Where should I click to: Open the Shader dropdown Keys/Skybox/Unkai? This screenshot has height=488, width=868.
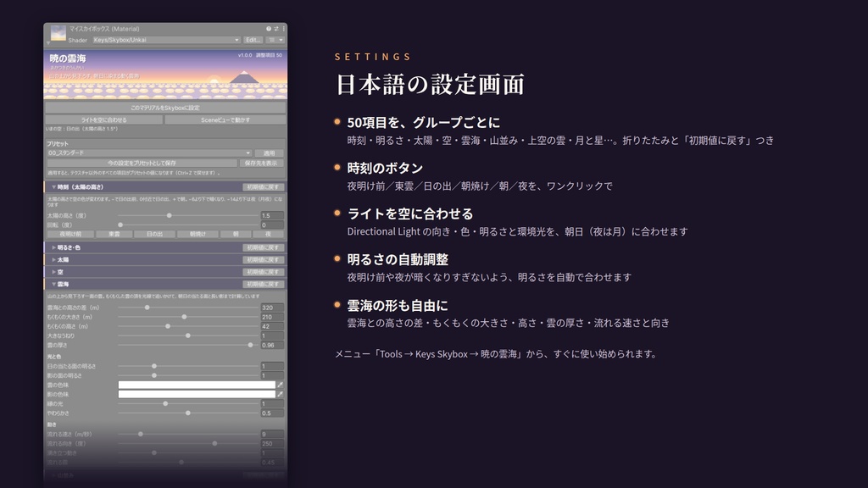(166, 41)
